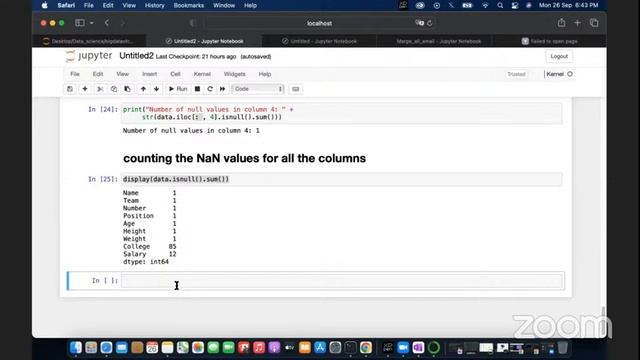Open Control Center in menu bar
The width and height of the screenshot is (640, 360).
click(515, 5)
